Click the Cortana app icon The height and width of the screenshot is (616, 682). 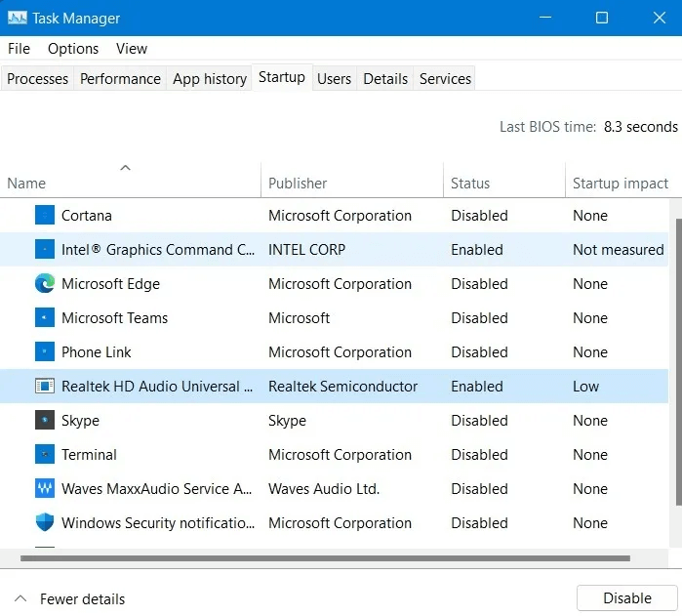(45, 216)
